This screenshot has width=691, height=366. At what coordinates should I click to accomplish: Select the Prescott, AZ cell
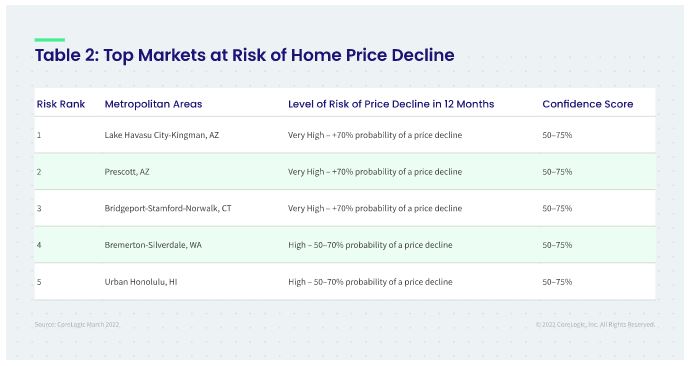(x=127, y=172)
